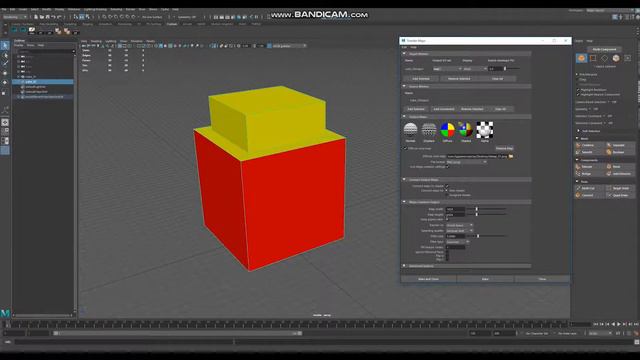640x360 pixels.
Task: Open the target mesh Display dropdown
Action: point(475,69)
